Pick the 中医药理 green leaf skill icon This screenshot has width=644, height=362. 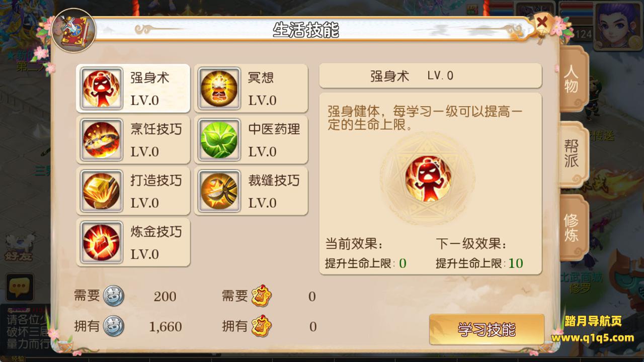[x=219, y=140]
